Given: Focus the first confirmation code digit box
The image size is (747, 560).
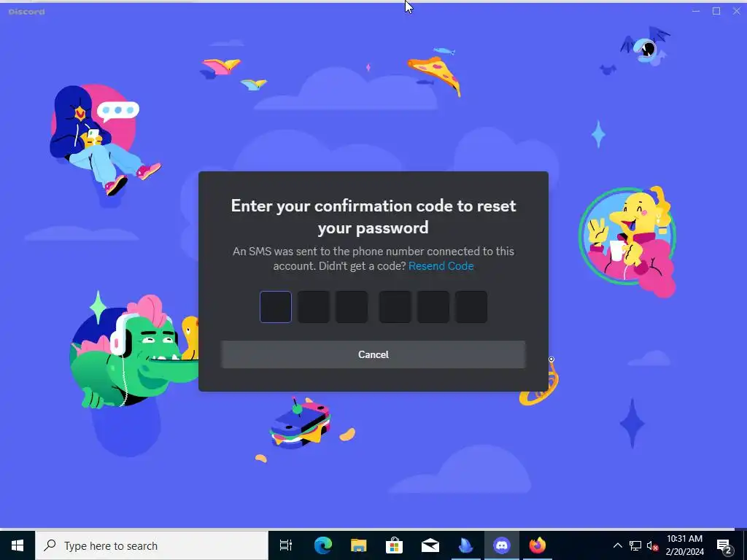Looking at the screenshot, I should pyautogui.click(x=275, y=307).
